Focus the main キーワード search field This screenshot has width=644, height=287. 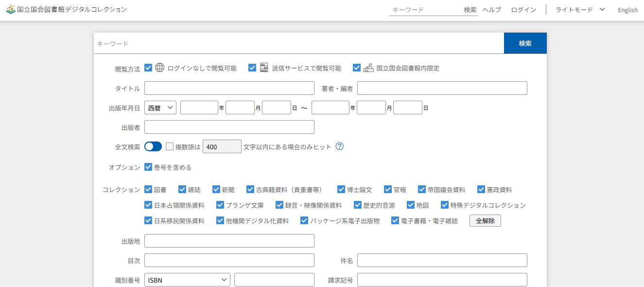tap(299, 43)
